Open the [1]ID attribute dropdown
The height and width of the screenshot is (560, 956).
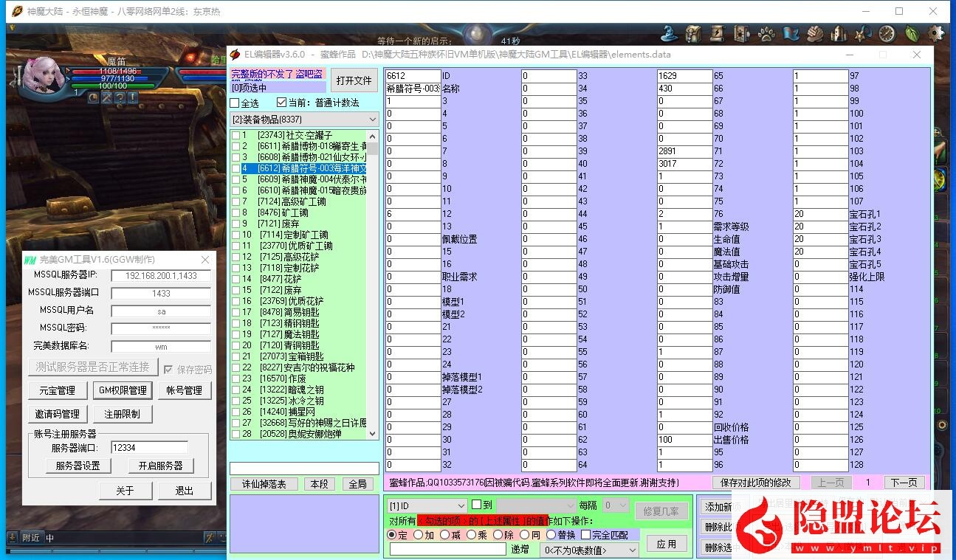tap(425, 505)
